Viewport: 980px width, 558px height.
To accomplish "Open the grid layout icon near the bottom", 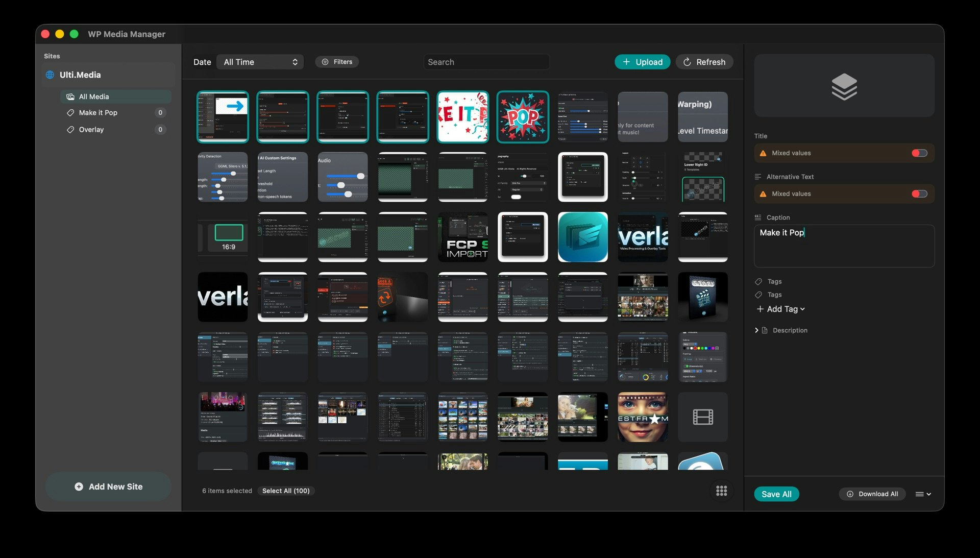I will 721,491.
